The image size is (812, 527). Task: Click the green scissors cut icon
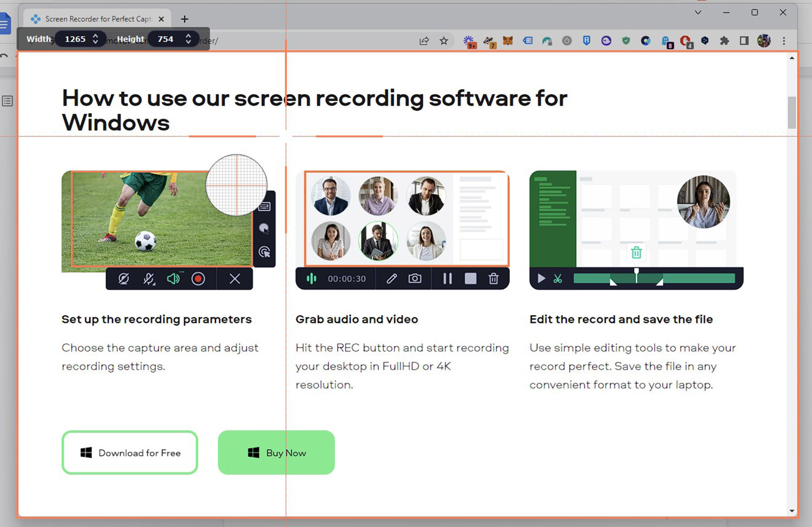click(x=558, y=278)
